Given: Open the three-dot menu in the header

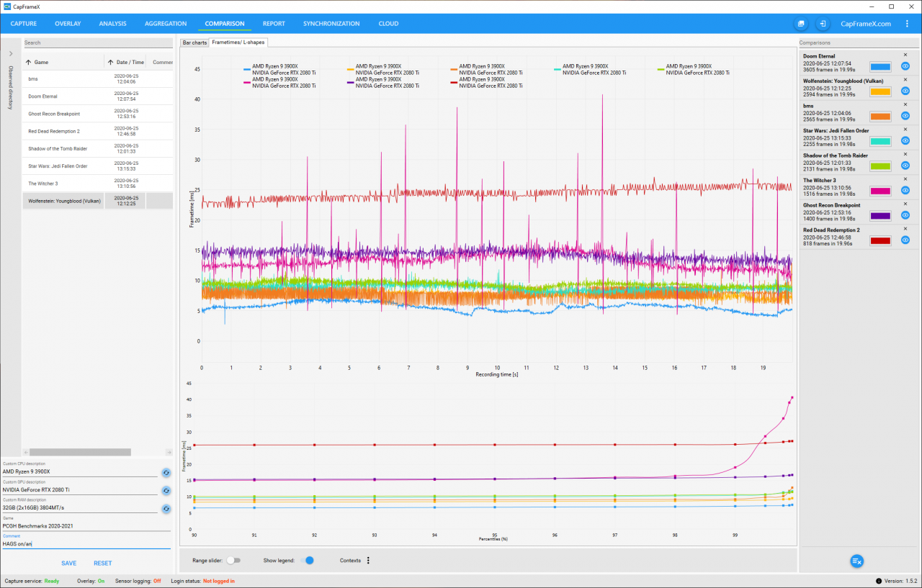Looking at the screenshot, I should click(x=907, y=24).
